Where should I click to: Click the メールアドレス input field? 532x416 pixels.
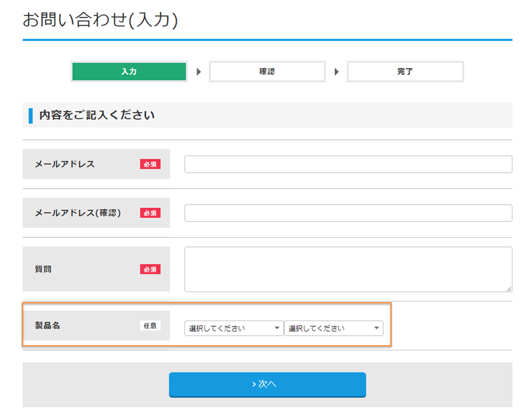(348, 164)
